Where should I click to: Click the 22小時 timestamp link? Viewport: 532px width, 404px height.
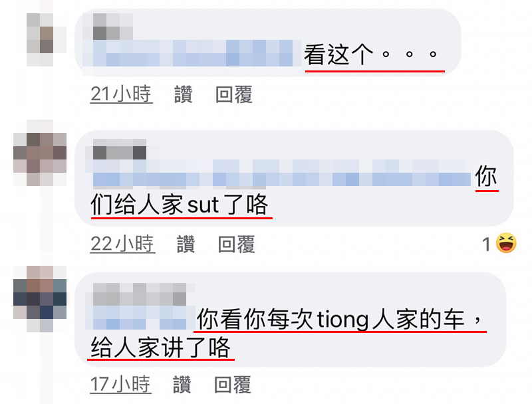123,244
